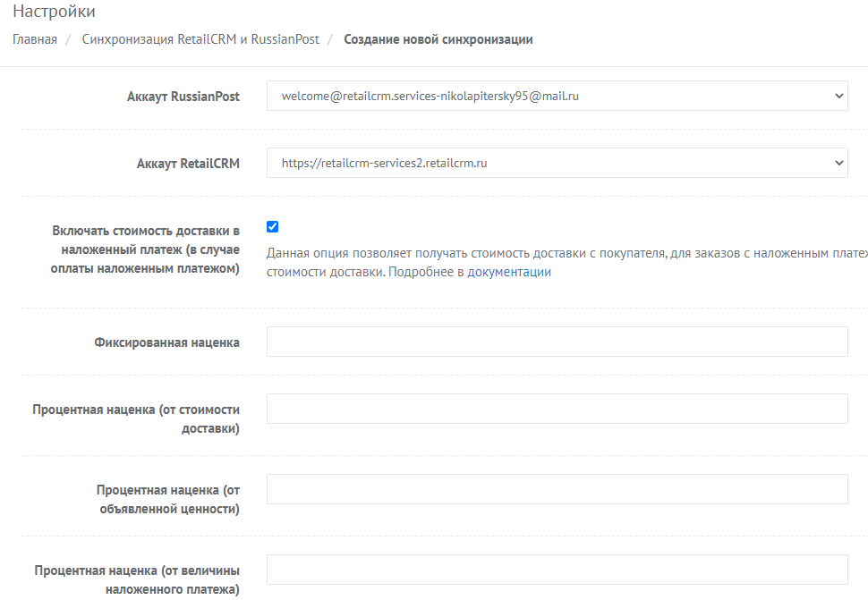Focus Процентная наценка (от объявленной ценности) field
Image resolution: width=868 pixels, height=600 pixels.
click(x=557, y=489)
